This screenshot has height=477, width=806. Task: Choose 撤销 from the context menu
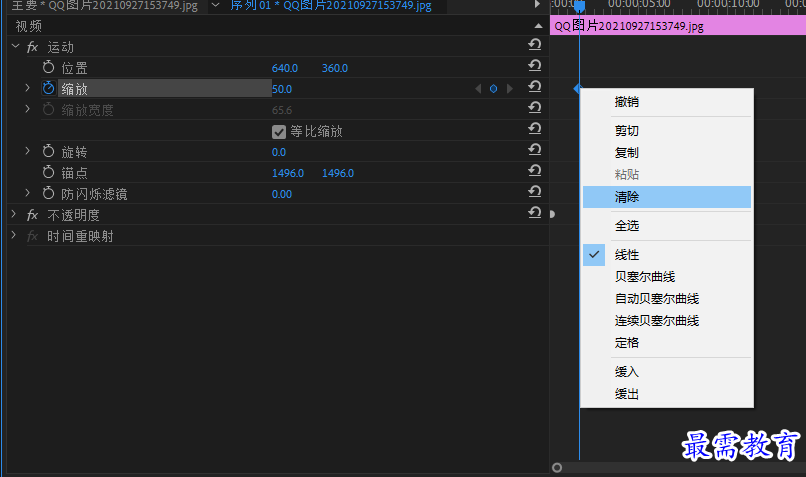coord(667,102)
